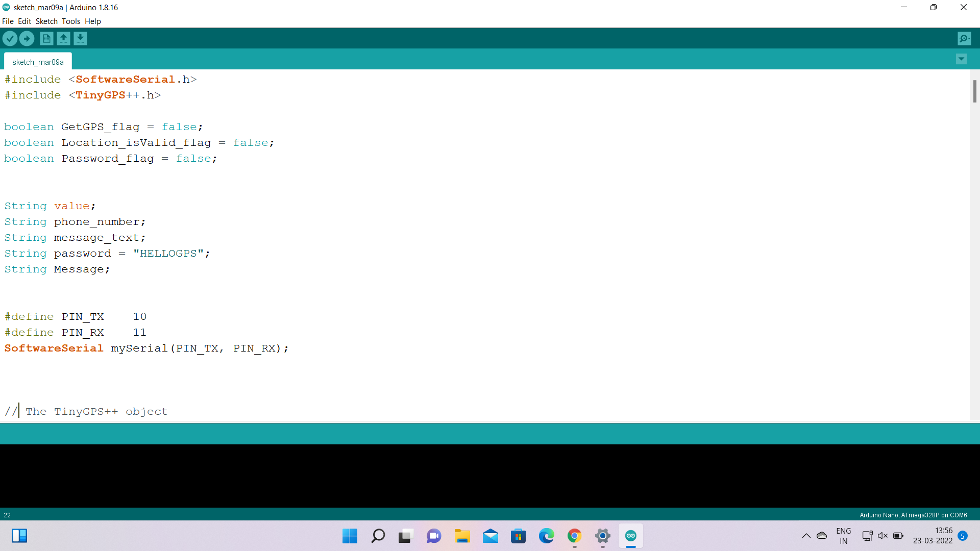Open the Windows Start menu

pos(350,536)
